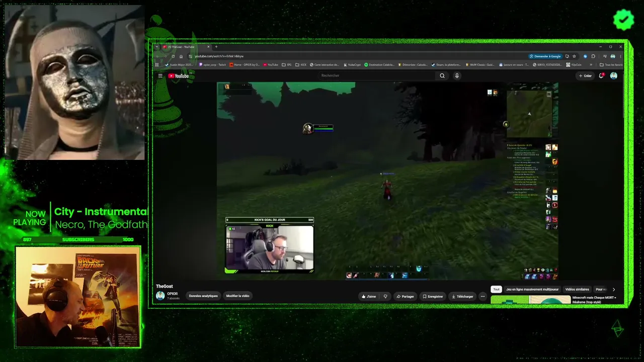Go to YouTube home via logo
This screenshot has height=362, width=644.
pos(179,76)
